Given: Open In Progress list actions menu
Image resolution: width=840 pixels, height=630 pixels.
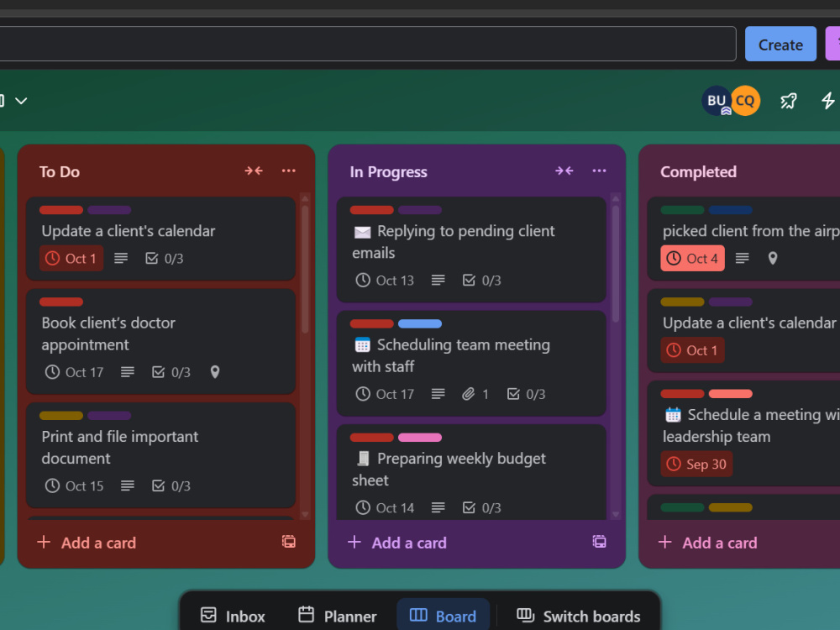Looking at the screenshot, I should [x=599, y=171].
